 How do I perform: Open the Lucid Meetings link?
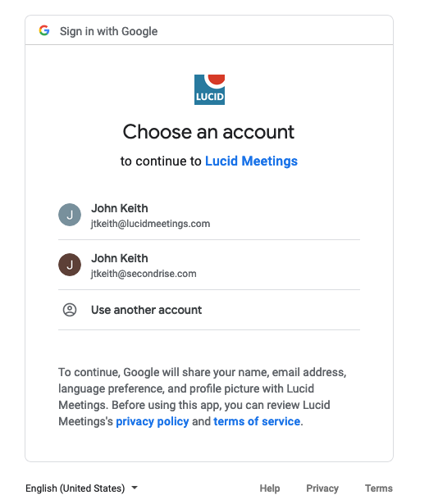[251, 161]
